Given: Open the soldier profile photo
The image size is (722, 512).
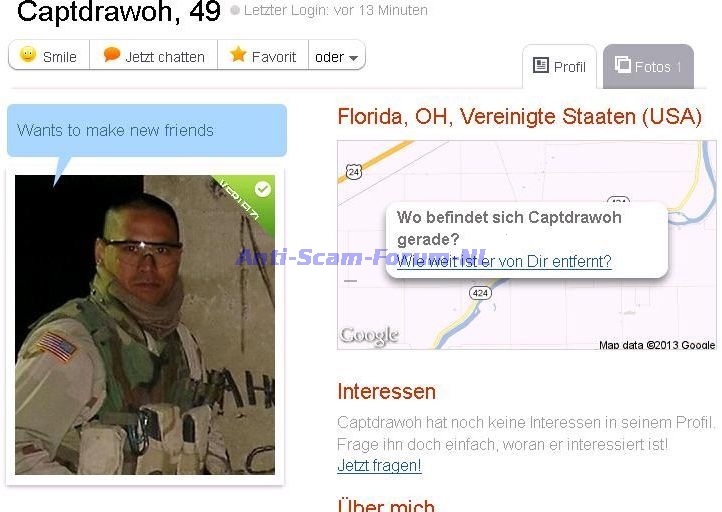Looking at the screenshot, I should click(145, 325).
